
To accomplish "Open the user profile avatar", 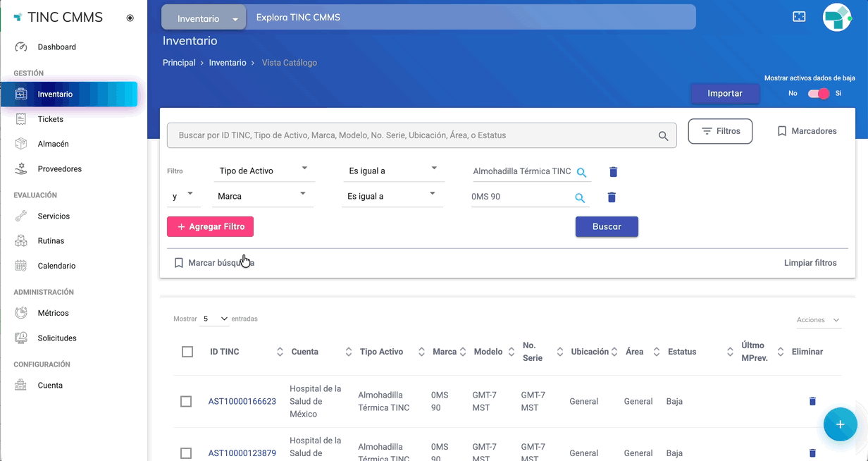I will tap(838, 17).
